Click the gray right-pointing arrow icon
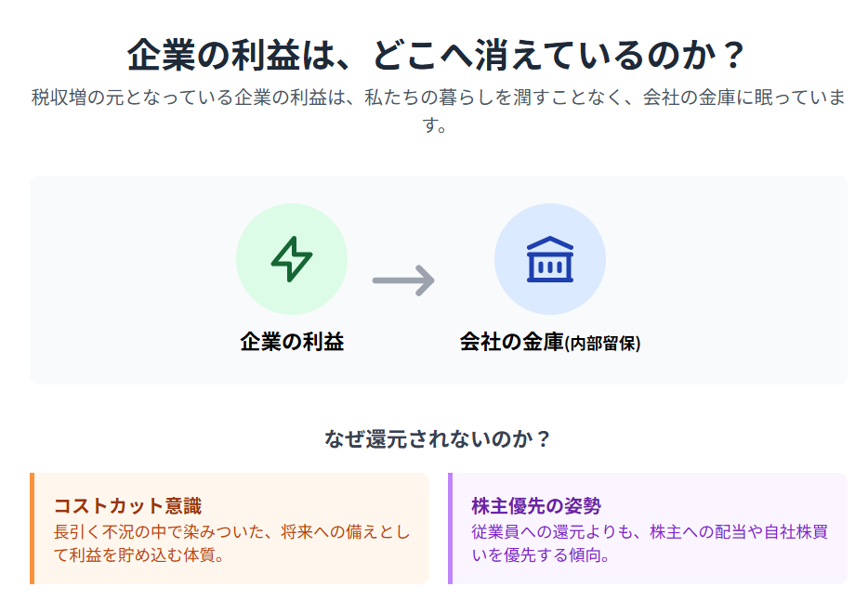 tap(403, 279)
